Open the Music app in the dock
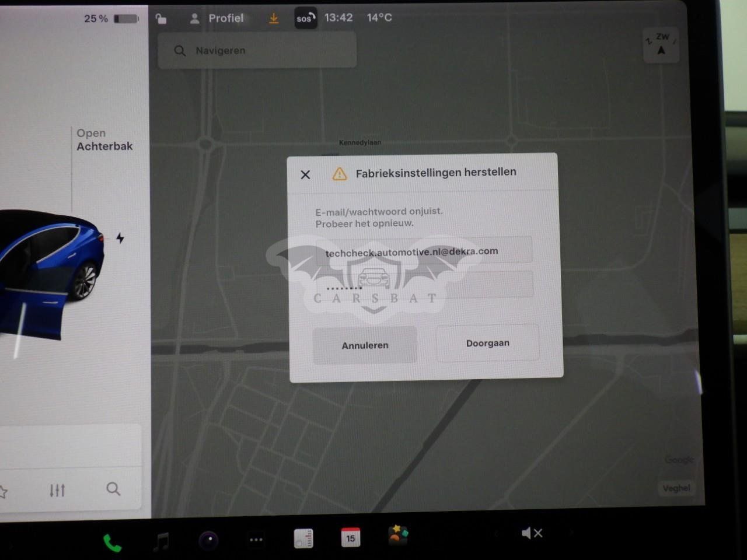Screen dimensions: 747x560 [161, 542]
